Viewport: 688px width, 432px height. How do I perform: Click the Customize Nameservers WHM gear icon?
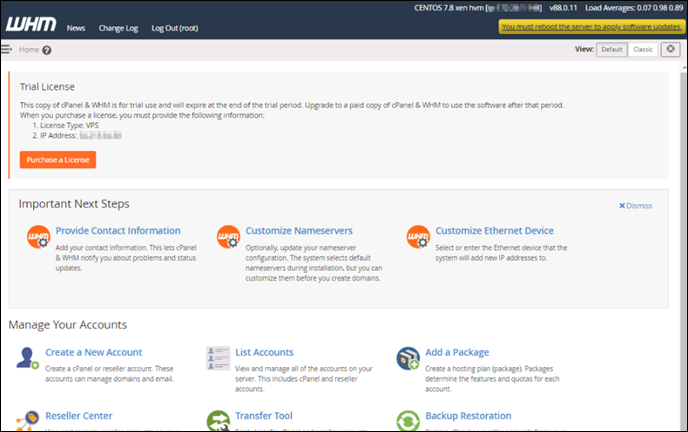pyautogui.click(x=229, y=237)
